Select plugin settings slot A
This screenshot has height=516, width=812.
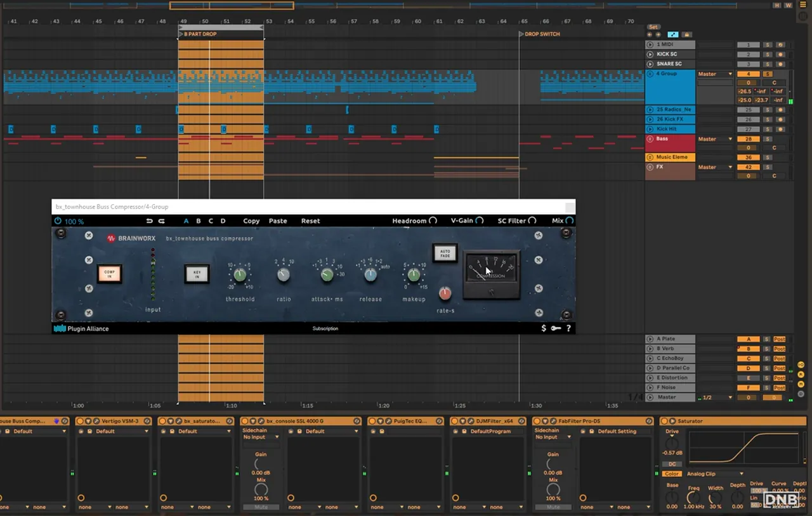[x=187, y=221]
